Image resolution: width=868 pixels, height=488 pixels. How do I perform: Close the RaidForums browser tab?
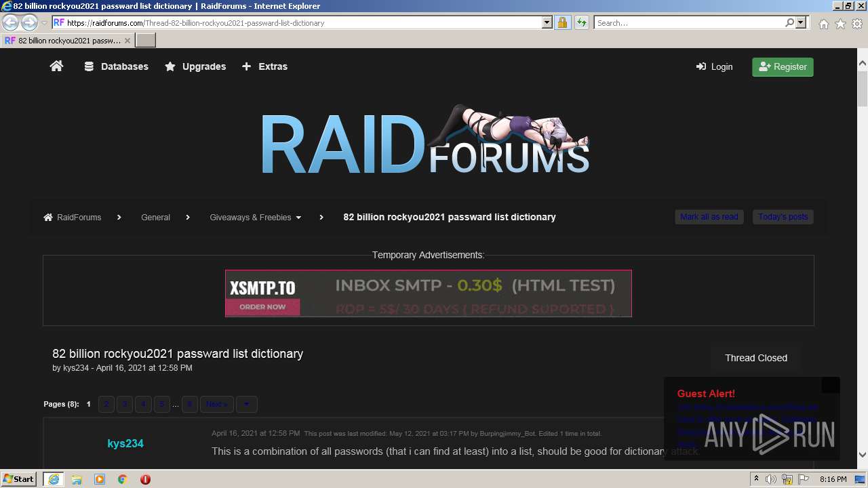(127, 41)
